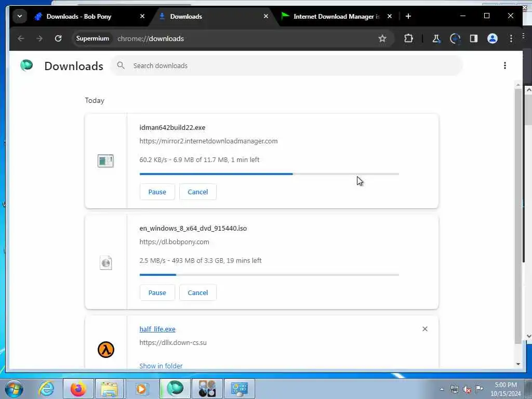Click the en_windows_8_x64_dvd_915440.iso file name
Viewport: 532px width, 399px height.
(x=193, y=229)
